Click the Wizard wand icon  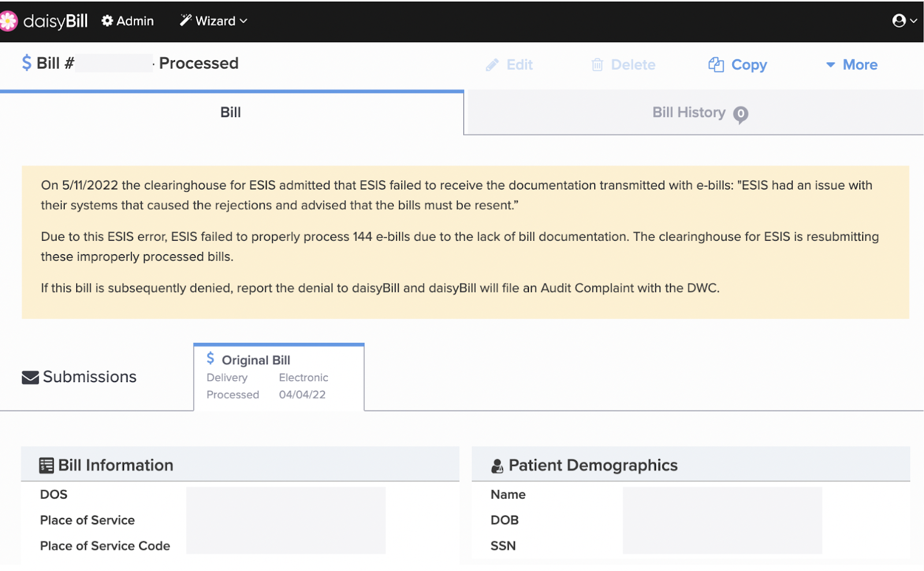pos(185,20)
